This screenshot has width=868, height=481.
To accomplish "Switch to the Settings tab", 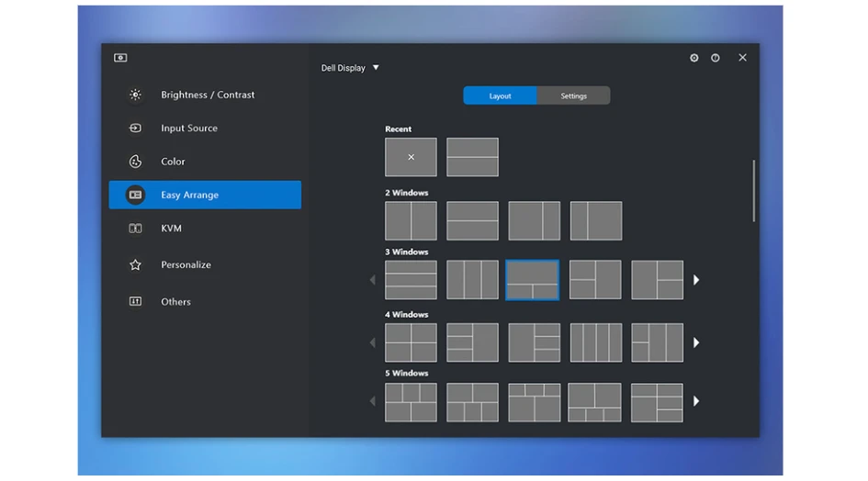I will pos(573,95).
